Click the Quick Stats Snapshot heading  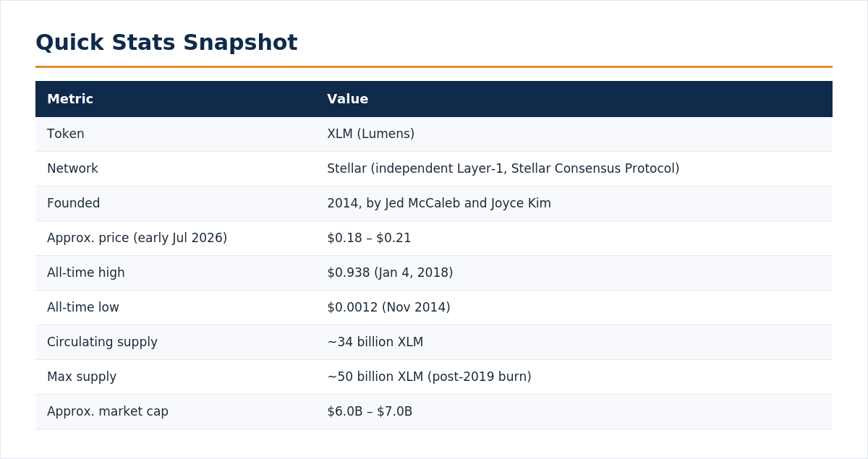click(166, 43)
